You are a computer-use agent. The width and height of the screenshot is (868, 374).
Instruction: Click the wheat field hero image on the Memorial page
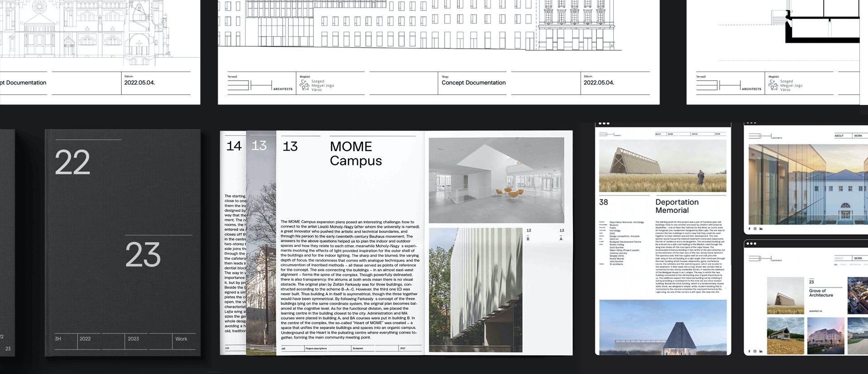coord(663,166)
